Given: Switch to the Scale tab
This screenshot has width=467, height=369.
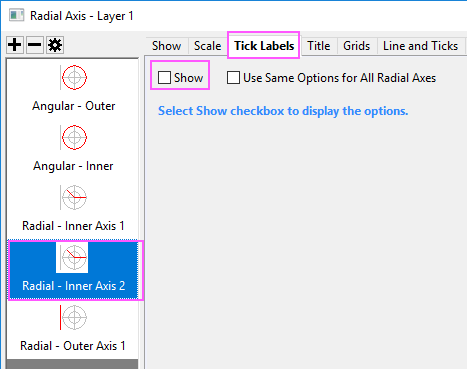Looking at the screenshot, I should click(x=207, y=46).
